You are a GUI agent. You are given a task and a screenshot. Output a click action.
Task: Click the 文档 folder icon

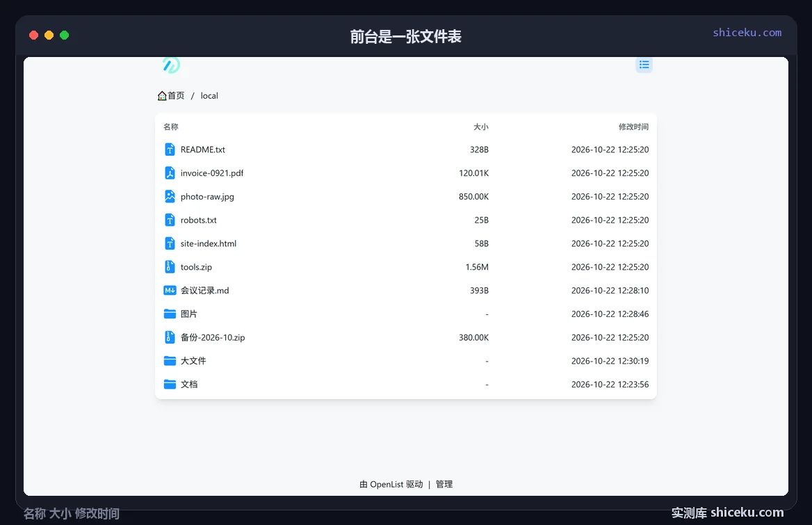[x=170, y=384]
